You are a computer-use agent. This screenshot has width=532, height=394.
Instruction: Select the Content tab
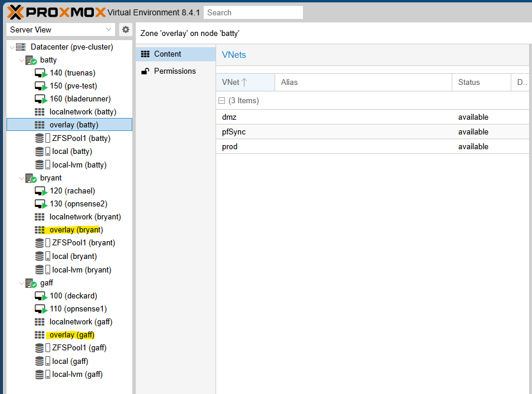click(167, 54)
